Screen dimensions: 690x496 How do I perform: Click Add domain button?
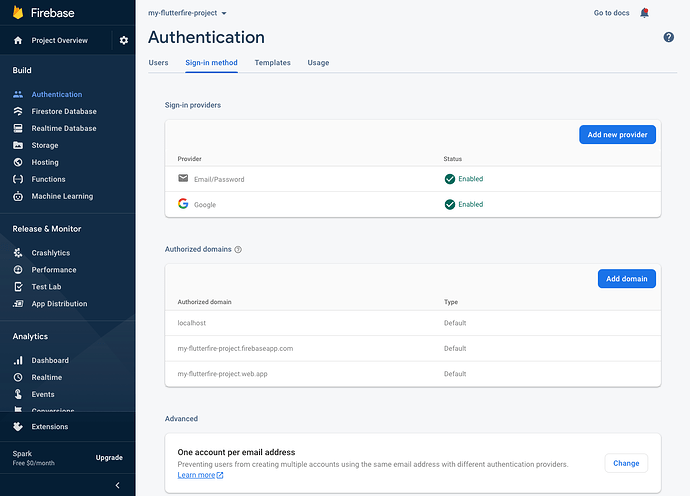[626, 279]
